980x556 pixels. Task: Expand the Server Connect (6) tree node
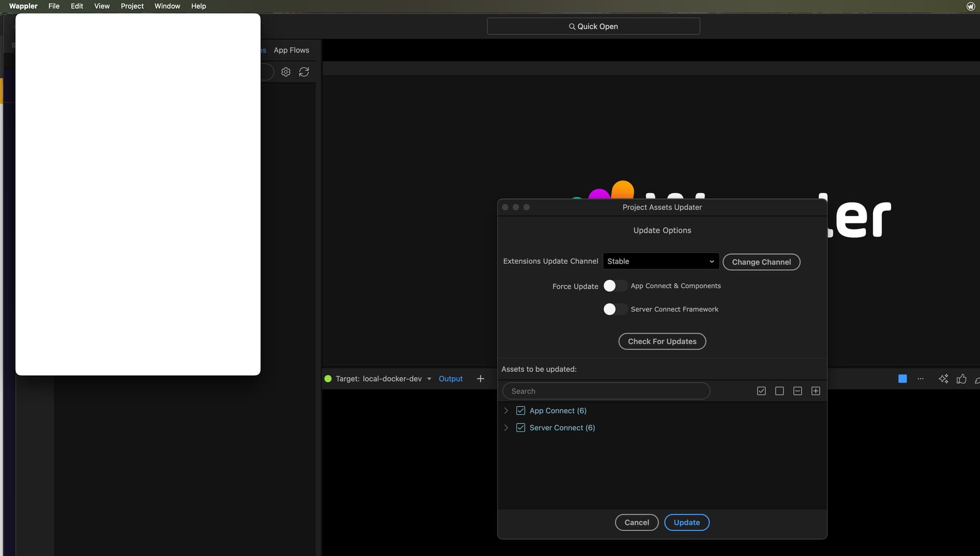pyautogui.click(x=506, y=427)
